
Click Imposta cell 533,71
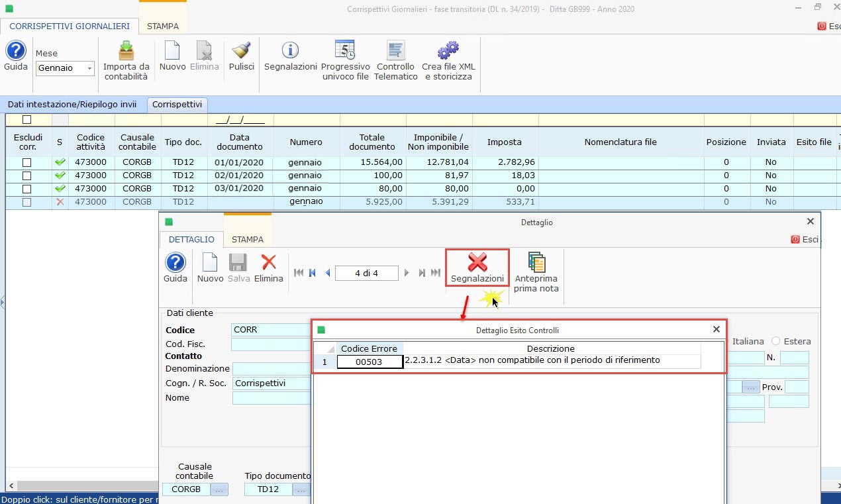tap(505, 202)
